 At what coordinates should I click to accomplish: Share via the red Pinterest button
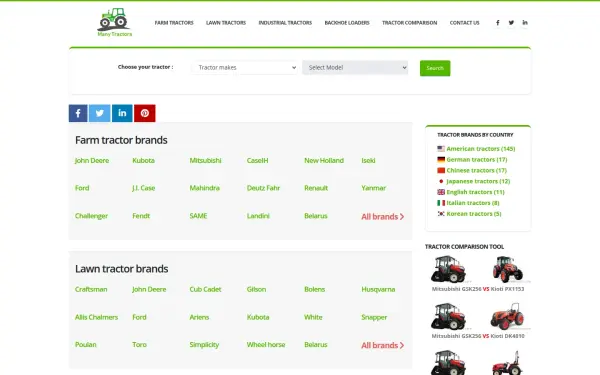(145, 113)
